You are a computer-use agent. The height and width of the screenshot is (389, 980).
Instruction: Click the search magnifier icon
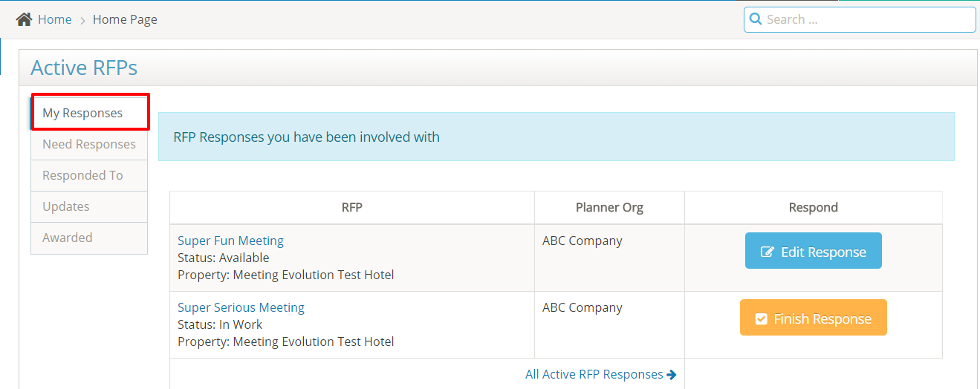pyautogui.click(x=756, y=19)
